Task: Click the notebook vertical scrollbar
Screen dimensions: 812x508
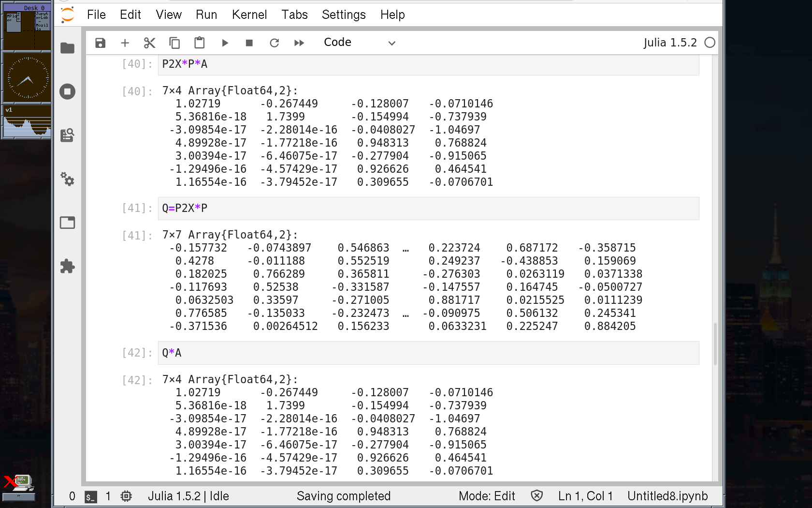Action: coord(715,344)
